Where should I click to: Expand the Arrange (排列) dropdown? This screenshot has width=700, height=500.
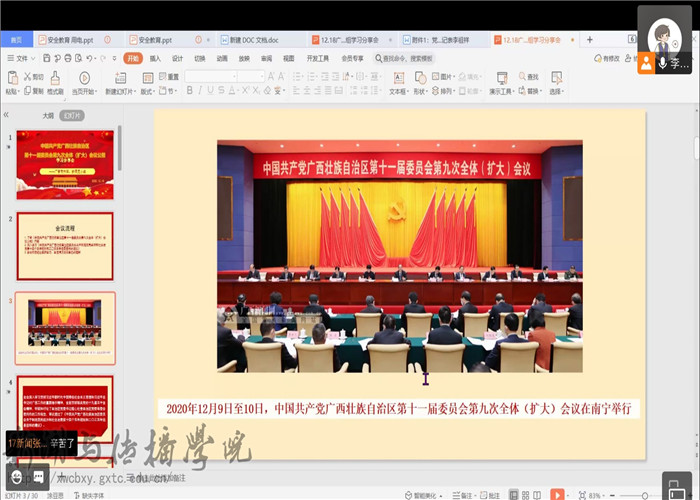443,91
